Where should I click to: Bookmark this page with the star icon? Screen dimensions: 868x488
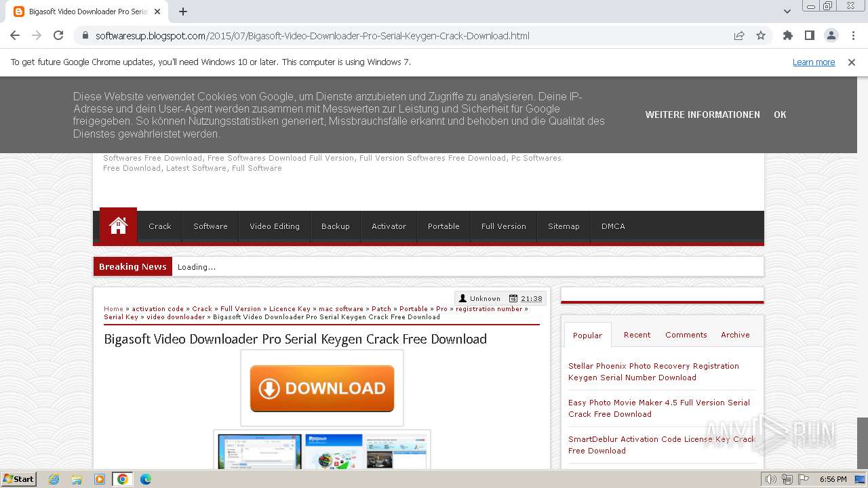click(761, 36)
